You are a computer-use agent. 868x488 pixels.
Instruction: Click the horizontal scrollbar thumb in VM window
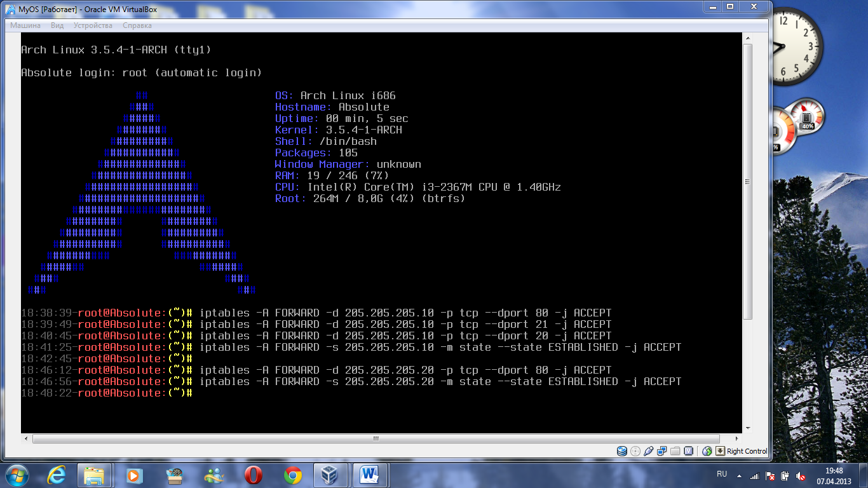pos(376,438)
